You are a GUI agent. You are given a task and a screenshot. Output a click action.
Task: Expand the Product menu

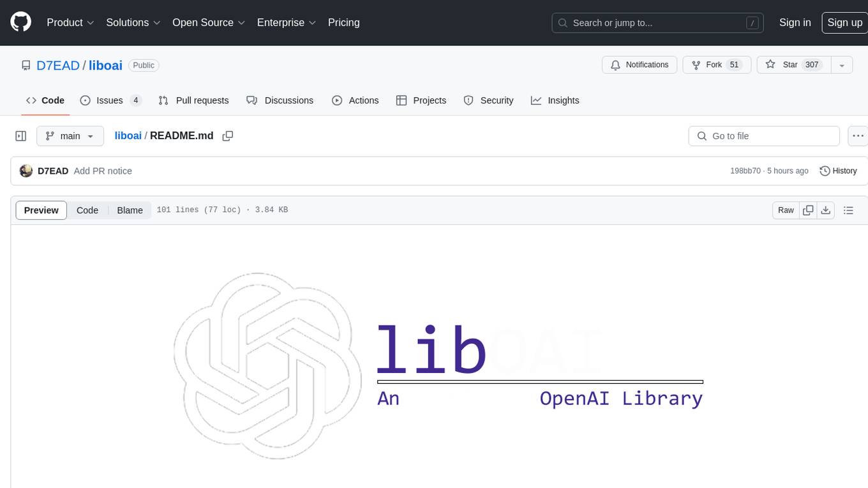70,22
